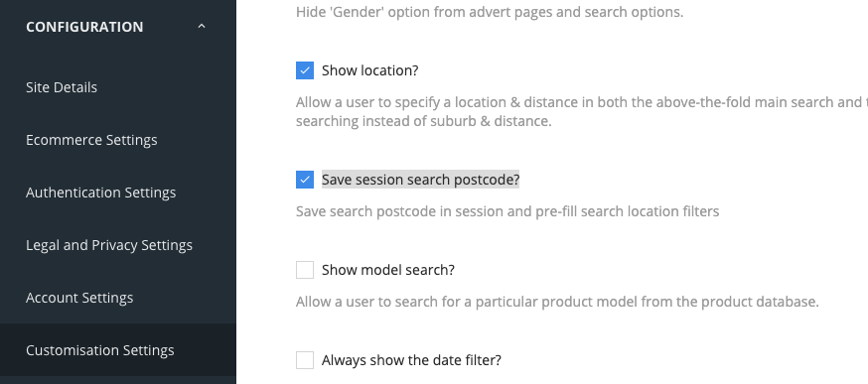Select Legal and Privacy Settings
The height and width of the screenshot is (384, 868).
click(109, 245)
